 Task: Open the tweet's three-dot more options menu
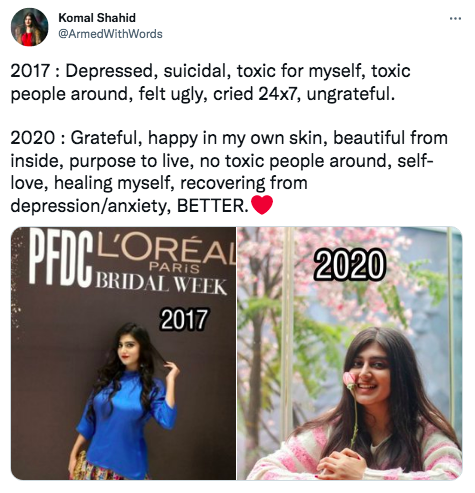point(455,19)
